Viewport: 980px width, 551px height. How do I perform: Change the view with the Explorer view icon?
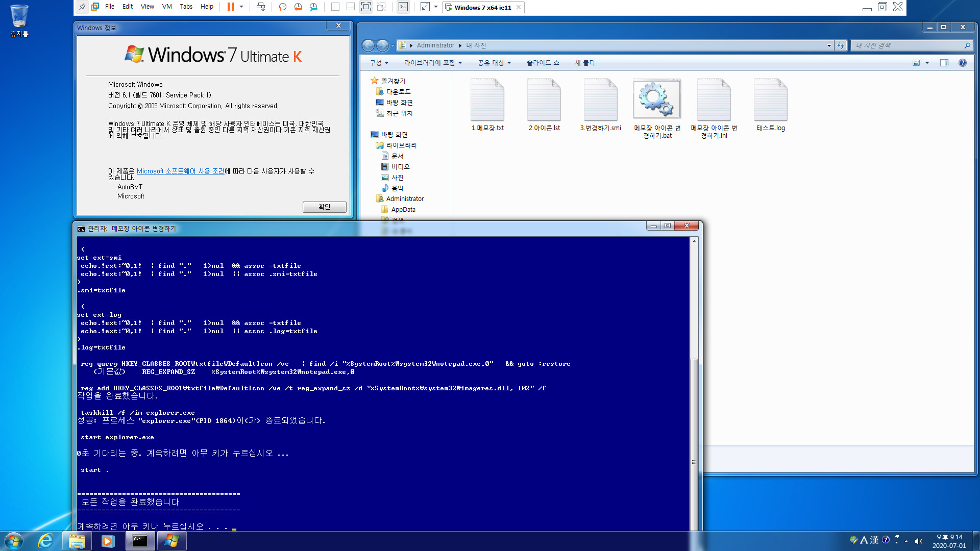tap(916, 63)
